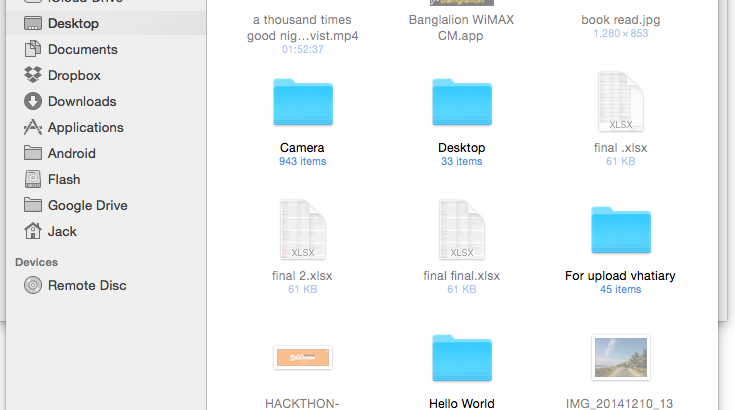Go to the Jack home folder
The width and height of the screenshot is (735, 410).
pos(62,231)
